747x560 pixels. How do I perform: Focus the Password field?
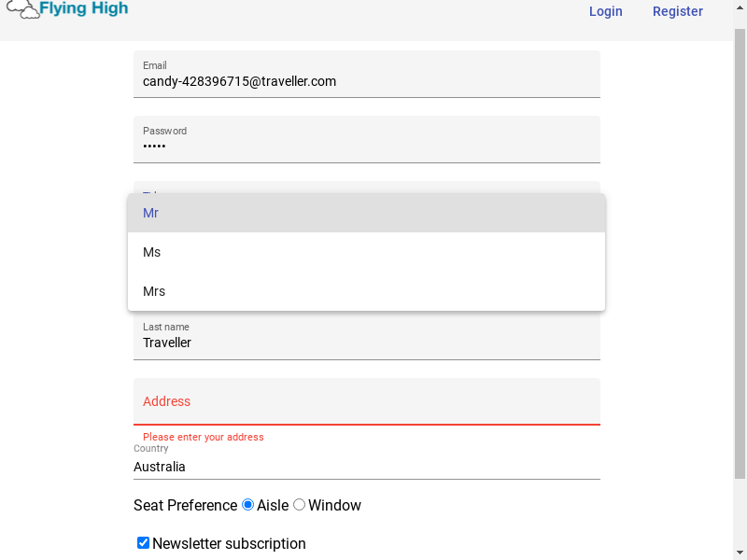[x=366, y=139]
